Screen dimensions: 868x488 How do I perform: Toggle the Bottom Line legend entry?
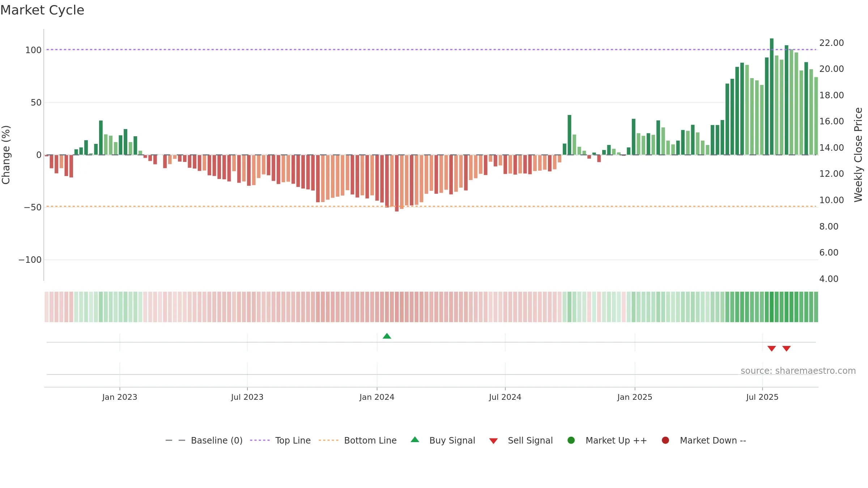pos(358,440)
